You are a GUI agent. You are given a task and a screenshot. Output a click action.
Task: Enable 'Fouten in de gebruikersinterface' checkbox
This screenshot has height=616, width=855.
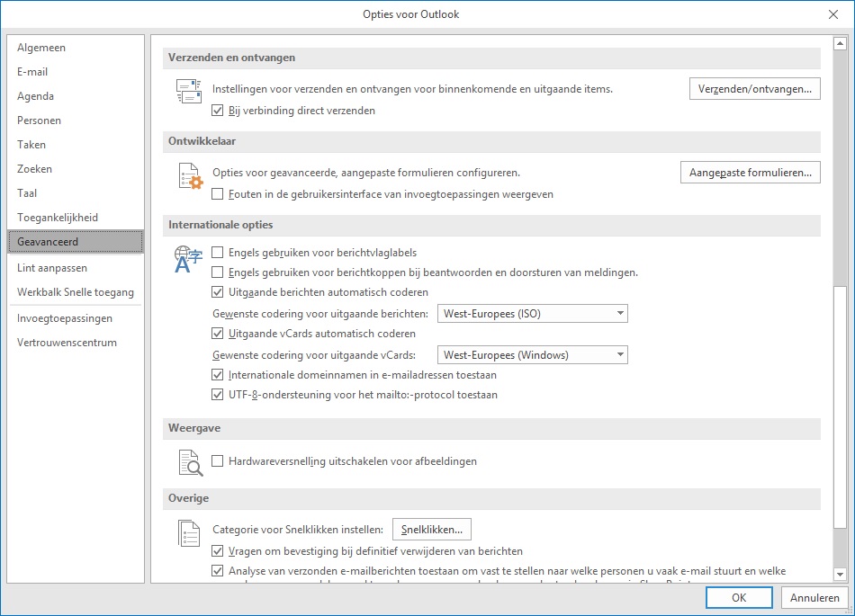[218, 194]
